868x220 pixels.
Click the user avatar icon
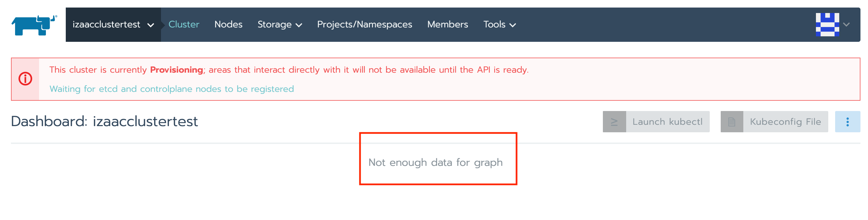pos(828,24)
